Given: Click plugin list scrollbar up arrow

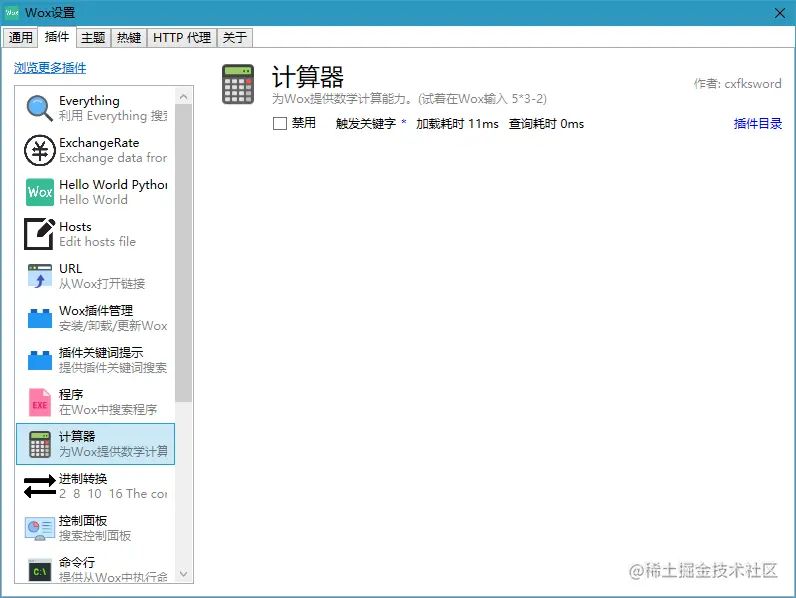Looking at the screenshot, I should tap(184, 96).
